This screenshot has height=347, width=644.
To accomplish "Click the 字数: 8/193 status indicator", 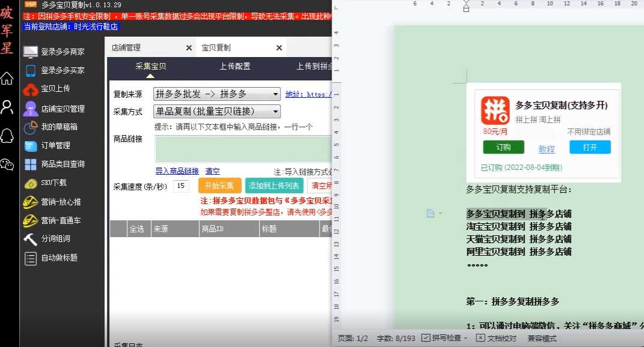I will tap(396, 339).
